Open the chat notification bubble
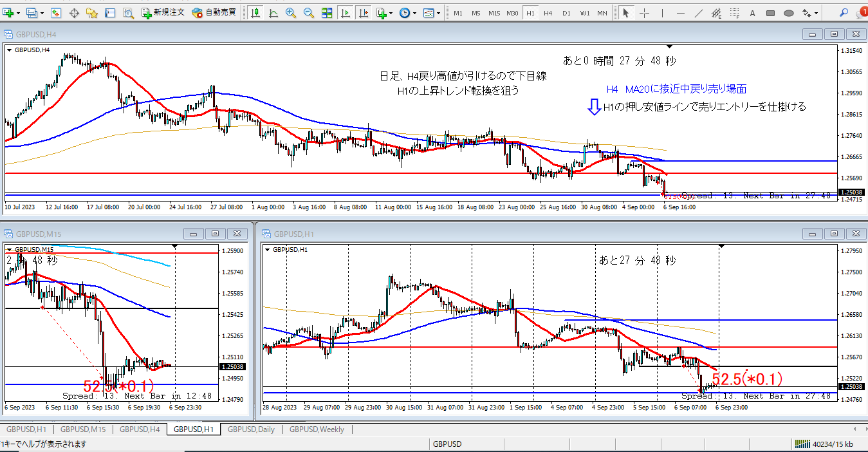This screenshot has height=452, width=868. point(860,13)
